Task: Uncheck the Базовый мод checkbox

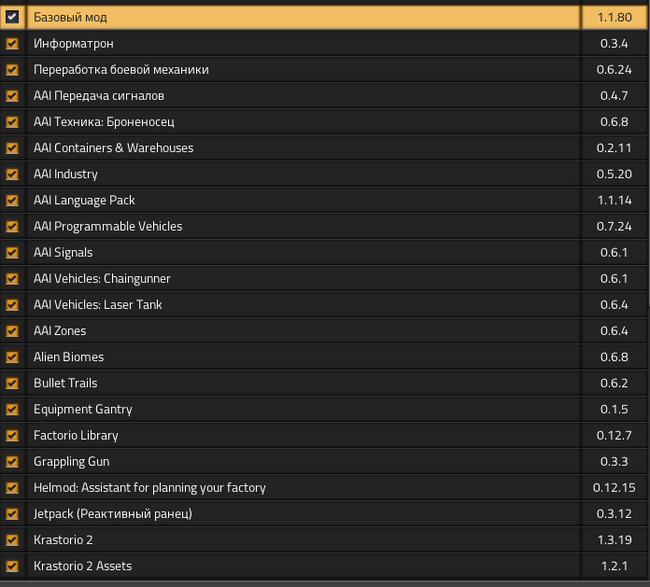Action: (12, 17)
